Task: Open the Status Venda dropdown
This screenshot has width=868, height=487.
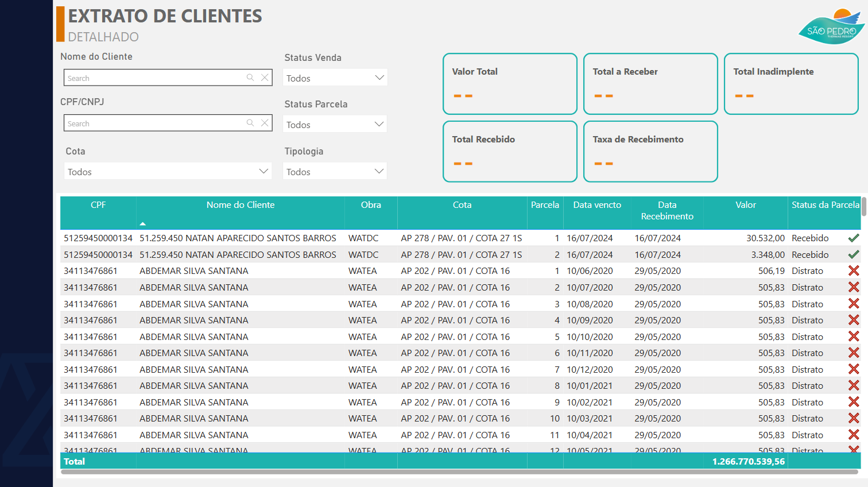Action: click(335, 78)
